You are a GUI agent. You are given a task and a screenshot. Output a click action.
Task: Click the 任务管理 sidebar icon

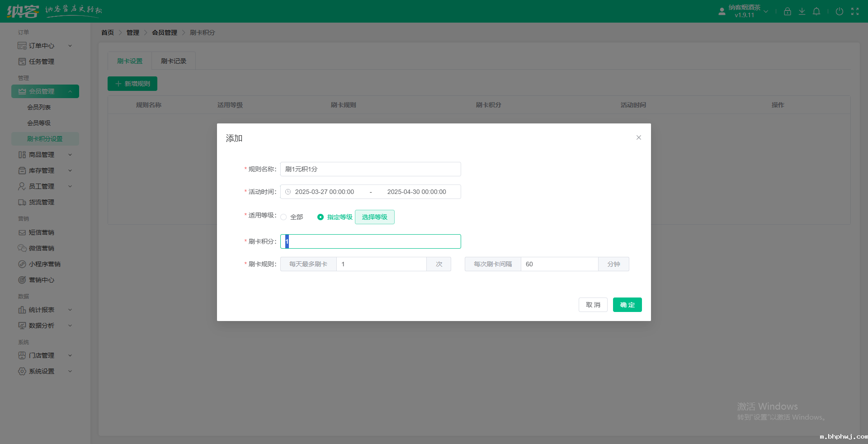click(x=22, y=61)
